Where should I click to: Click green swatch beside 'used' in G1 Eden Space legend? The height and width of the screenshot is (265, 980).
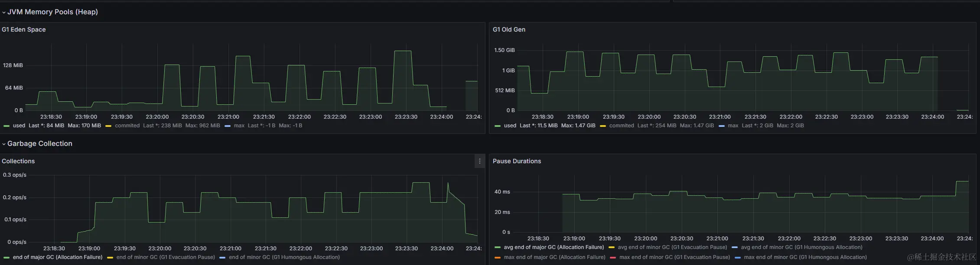(7, 126)
